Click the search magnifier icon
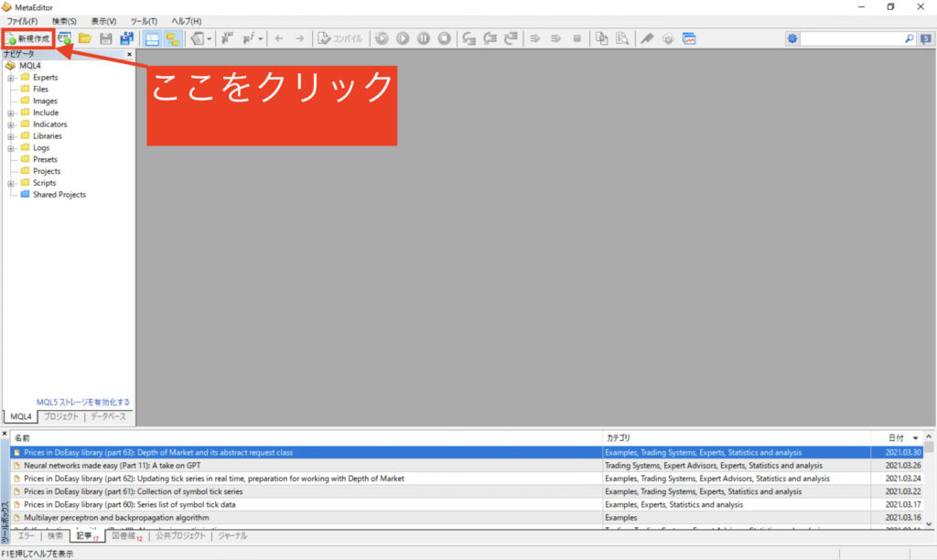 (910, 38)
